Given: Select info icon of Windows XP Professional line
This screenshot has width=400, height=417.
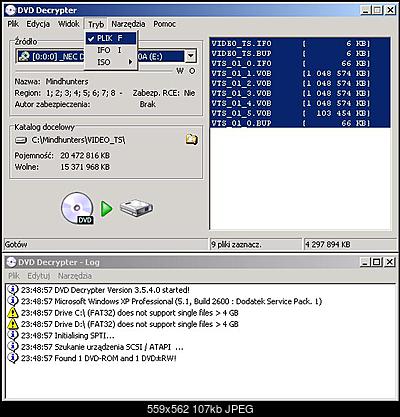Looking at the screenshot, I should point(13,301).
